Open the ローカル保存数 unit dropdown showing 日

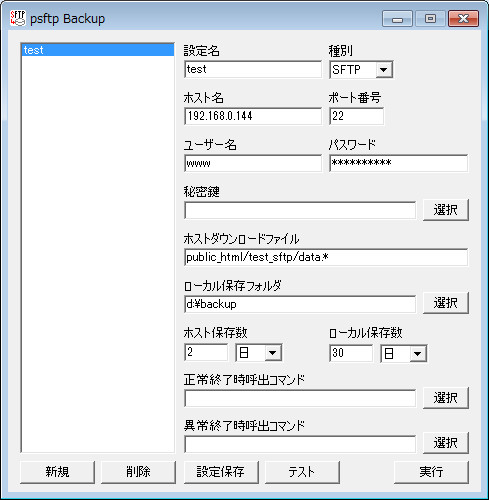[404, 353]
